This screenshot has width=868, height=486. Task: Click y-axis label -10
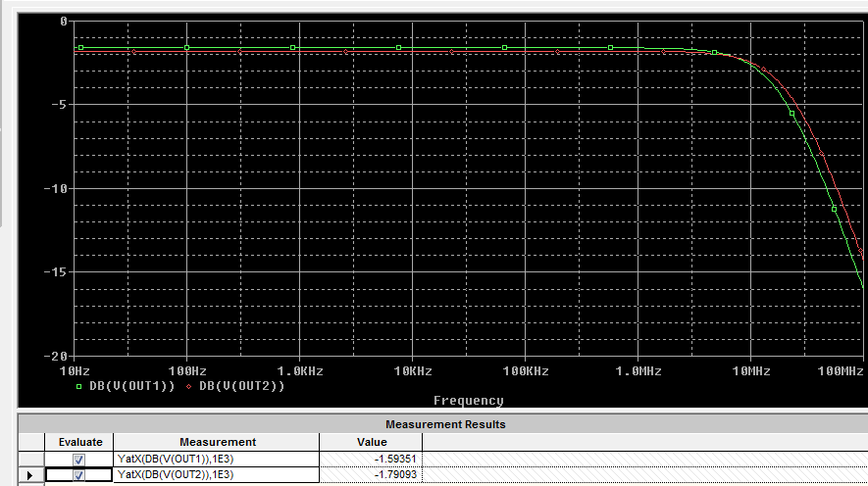tap(56, 188)
